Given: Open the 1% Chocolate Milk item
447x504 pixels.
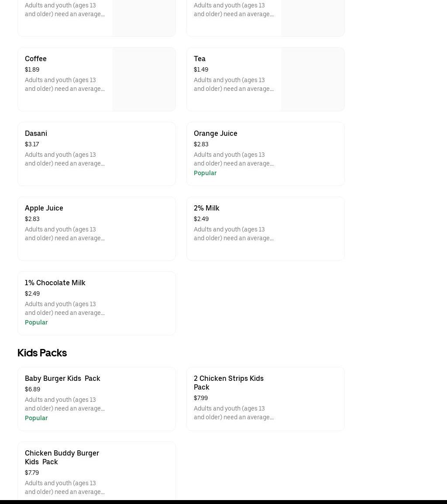Looking at the screenshot, I should click(x=55, y=283).
